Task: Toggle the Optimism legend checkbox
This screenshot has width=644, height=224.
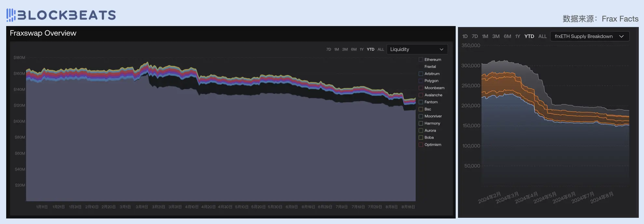Action: [421, 145]
